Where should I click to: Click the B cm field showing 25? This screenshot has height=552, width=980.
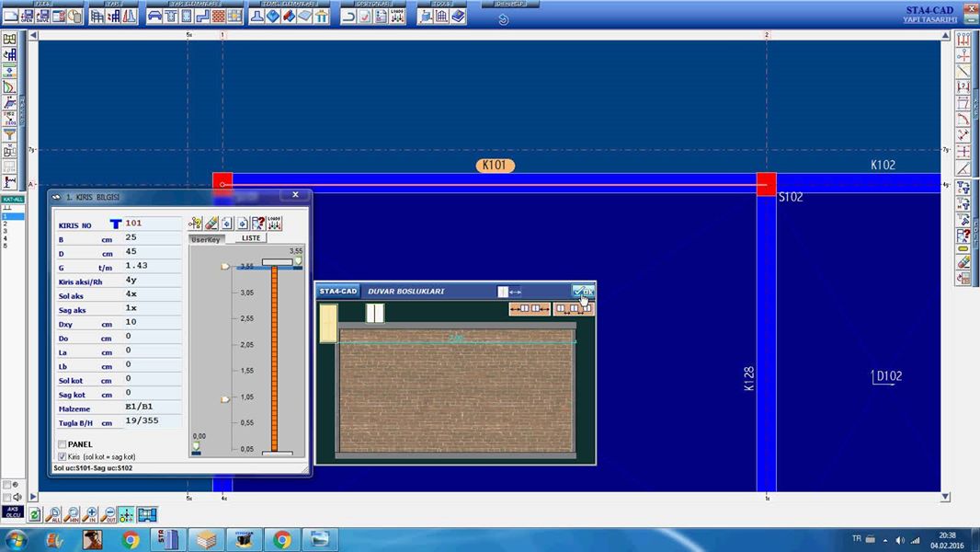(154, 237)
